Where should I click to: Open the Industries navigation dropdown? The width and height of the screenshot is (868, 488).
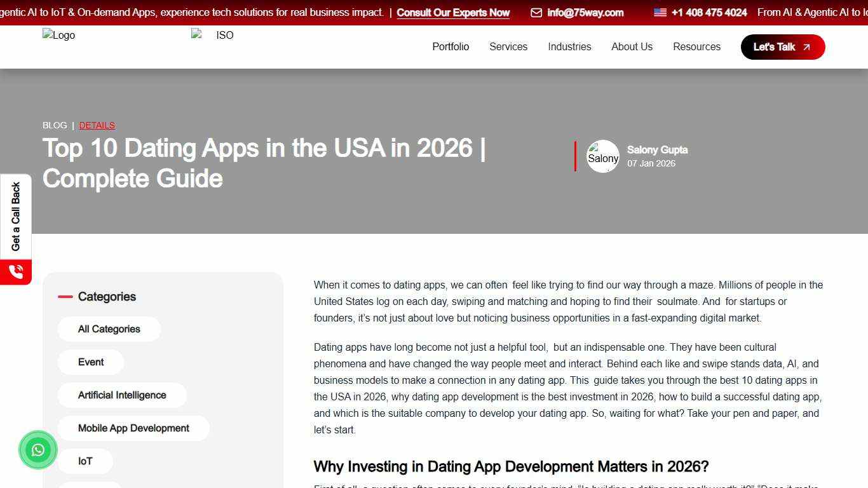pos(569,46)
